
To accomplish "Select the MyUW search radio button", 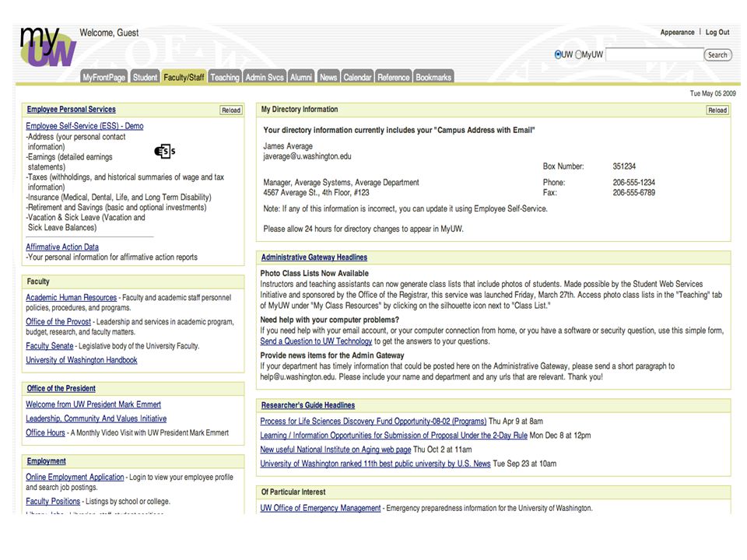I will pyautogui.click(x=578, y=54).
